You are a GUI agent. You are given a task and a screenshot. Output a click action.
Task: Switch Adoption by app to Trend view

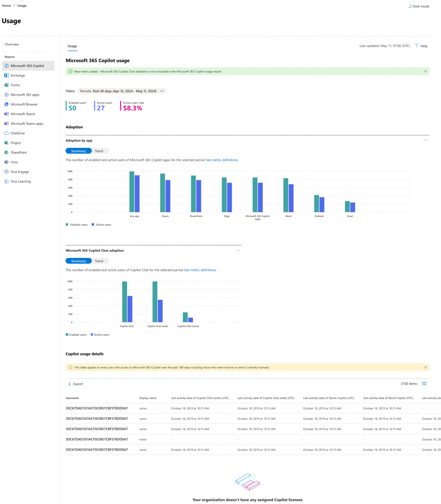pos(99,151)
